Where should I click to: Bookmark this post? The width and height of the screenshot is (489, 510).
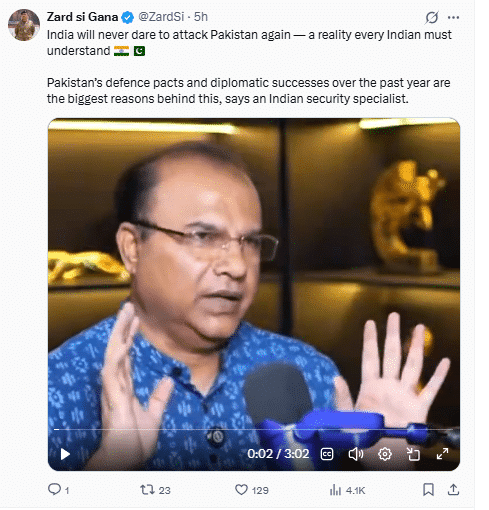[428, 490]
